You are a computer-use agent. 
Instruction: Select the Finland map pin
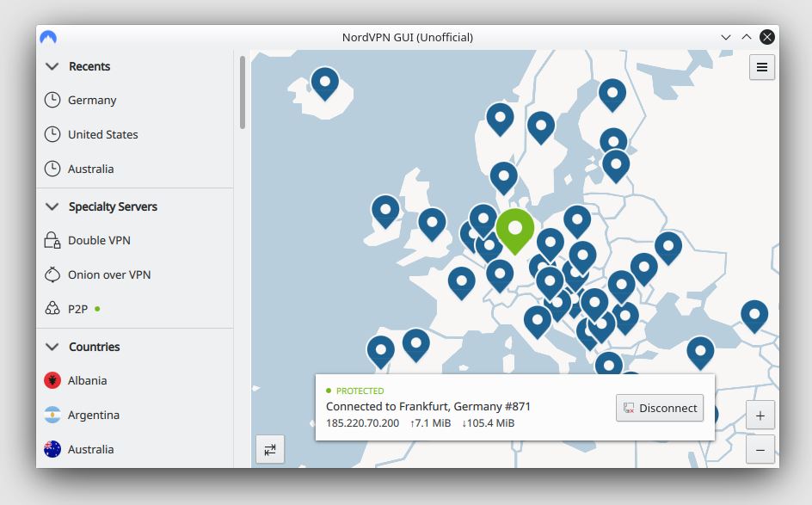point(612,95)
